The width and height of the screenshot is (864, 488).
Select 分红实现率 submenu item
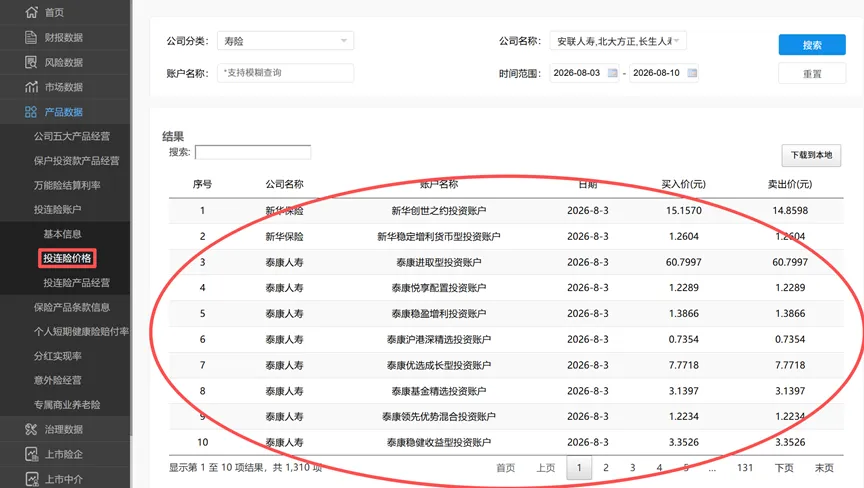coord(57,356)
